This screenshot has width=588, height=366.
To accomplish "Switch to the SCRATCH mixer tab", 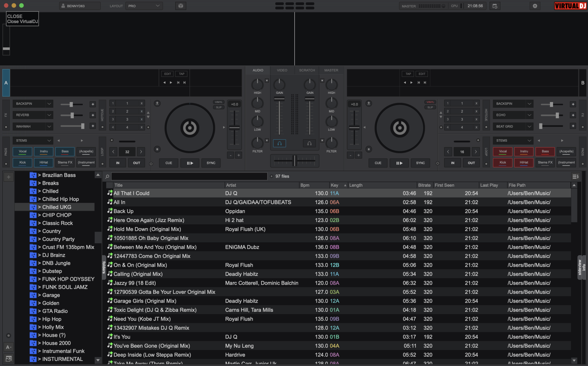I will (x=307, y=70).
